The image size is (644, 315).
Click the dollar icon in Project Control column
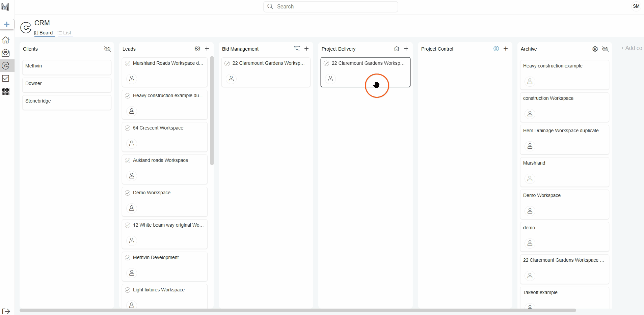click(496, 49)
